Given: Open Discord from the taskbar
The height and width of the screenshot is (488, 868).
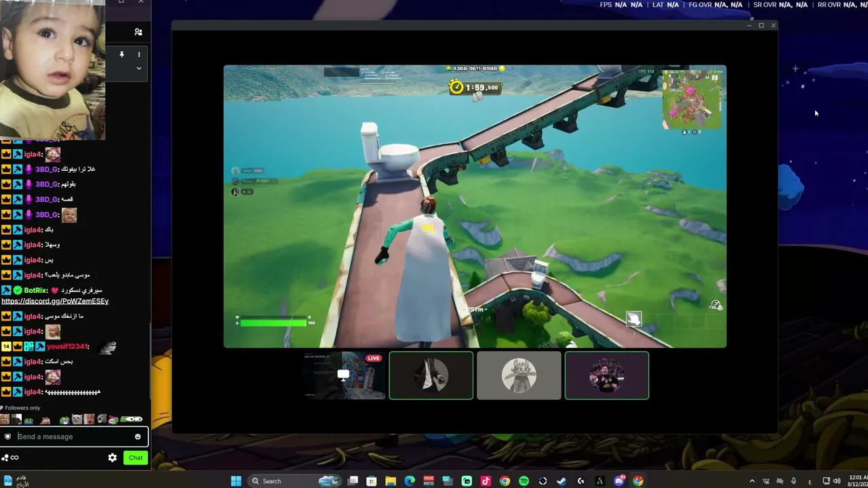Looking at the screenshot, I should pyautogui.click(x=619, y=481).
